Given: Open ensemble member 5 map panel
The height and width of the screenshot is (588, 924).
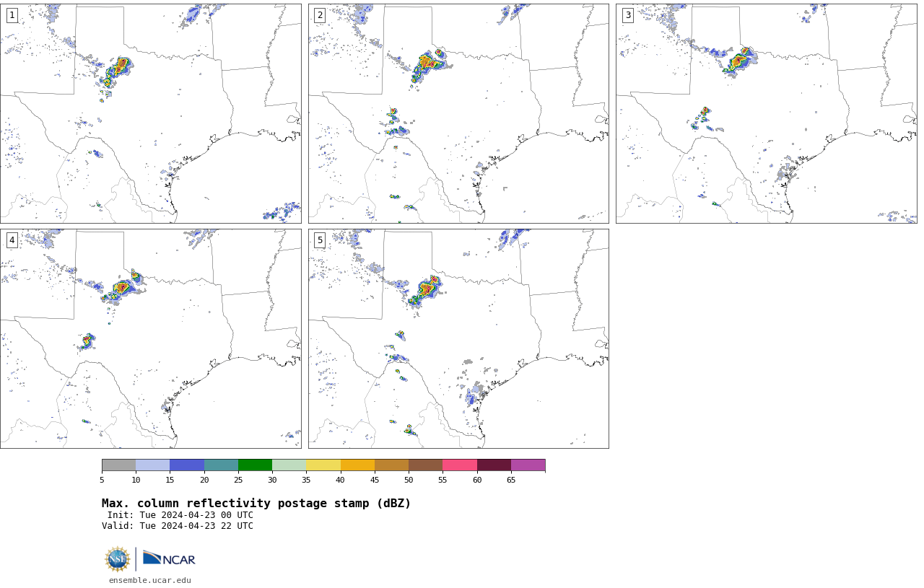Looking at the screenshot, I should [x=458, y=338].
